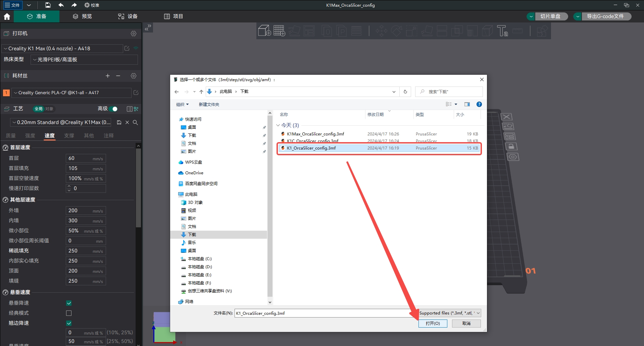Click the save project icon in title bar
Image resolution: width=644 pixels, height=346 pixels.
(48, 5)
